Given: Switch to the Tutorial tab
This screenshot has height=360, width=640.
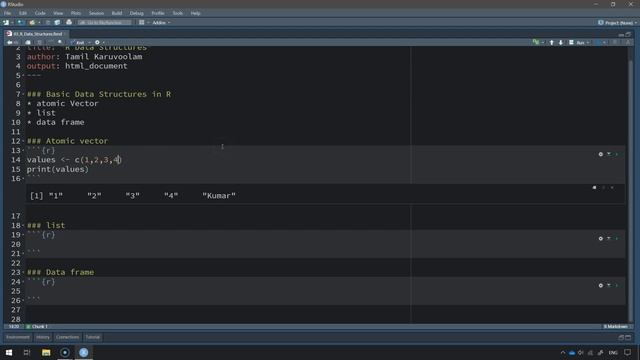Looking at the screenshot, I should coord(93,337).
